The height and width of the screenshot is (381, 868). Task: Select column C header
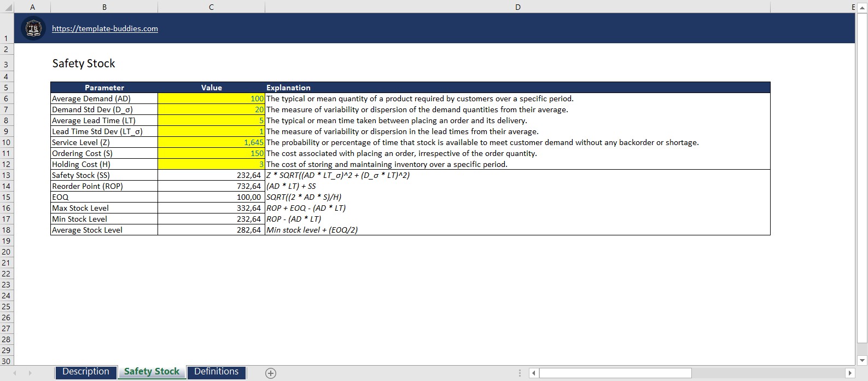(x=211, y=7)
